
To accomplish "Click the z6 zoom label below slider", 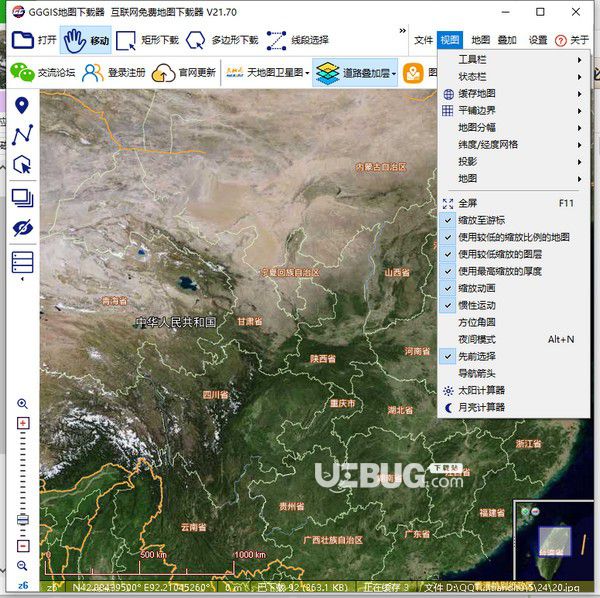I will [x=23, y=586].
